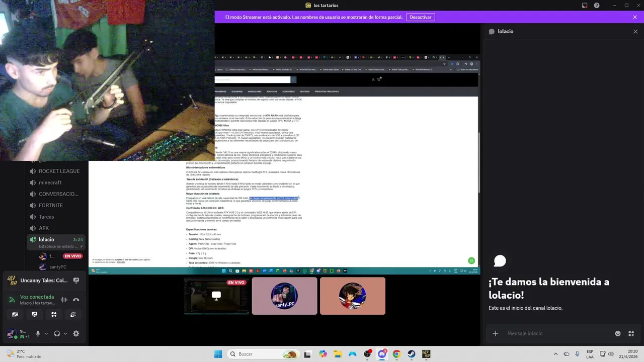Select the santy_PC participant tile

click(284, 296)
